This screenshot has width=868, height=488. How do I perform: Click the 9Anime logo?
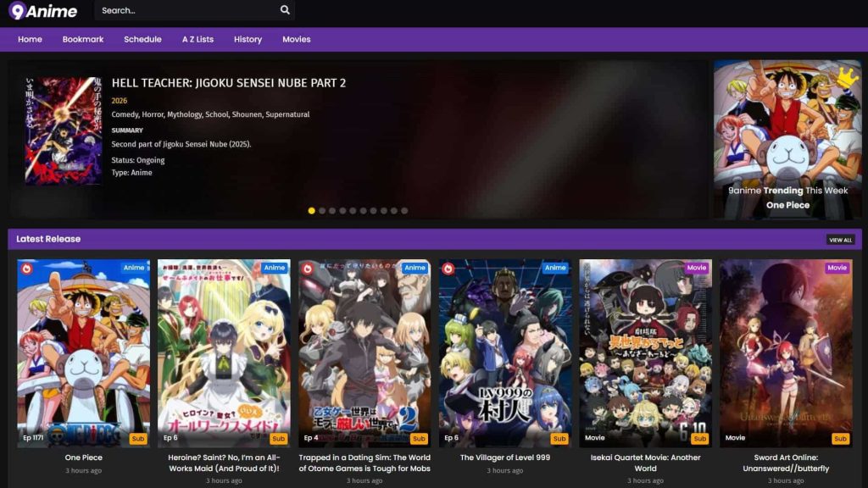pyautogui.click(x=43, y=10)
